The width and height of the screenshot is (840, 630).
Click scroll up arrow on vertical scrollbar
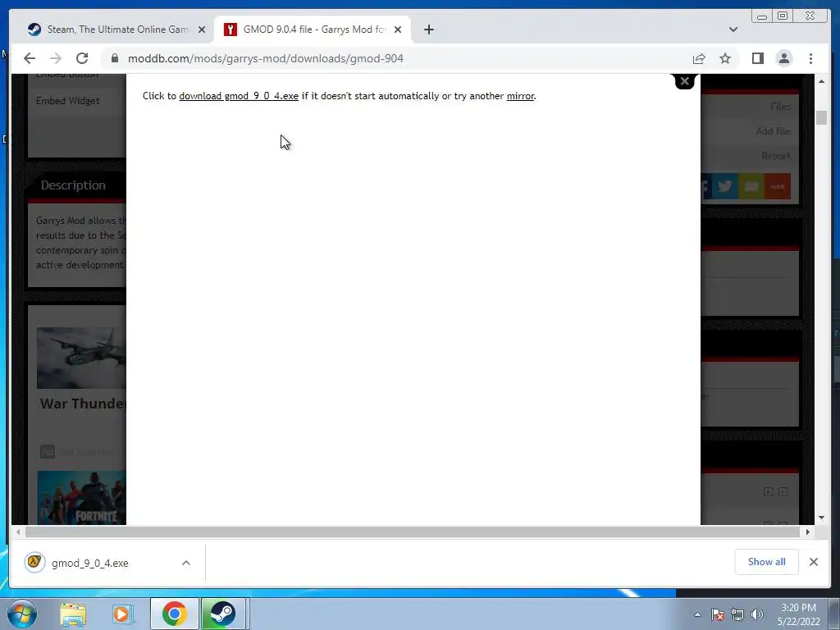click(x=821, y=81)
